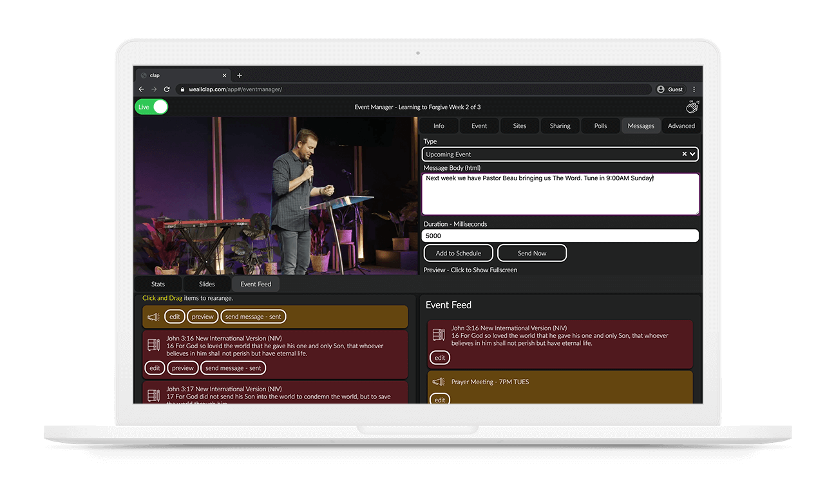The height and width of the screenshot is (504, 836).
Task: Click the Guest profile avatar icon
Action: coord(661,89)
